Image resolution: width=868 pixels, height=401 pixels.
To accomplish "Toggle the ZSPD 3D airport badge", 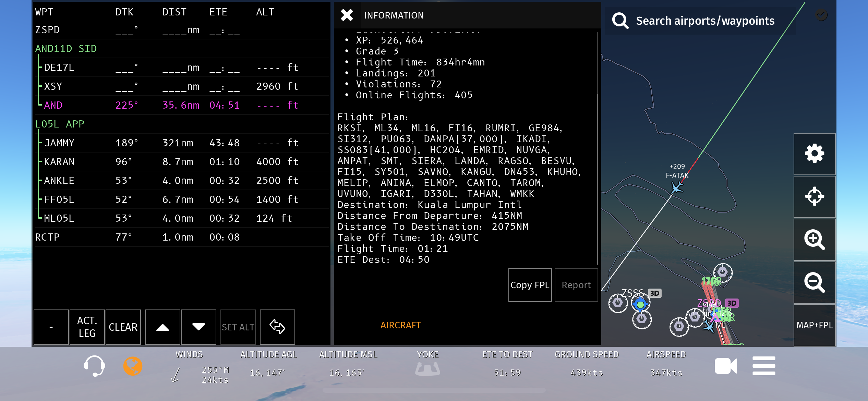I will pyautogui.click(x=732, y=303).
